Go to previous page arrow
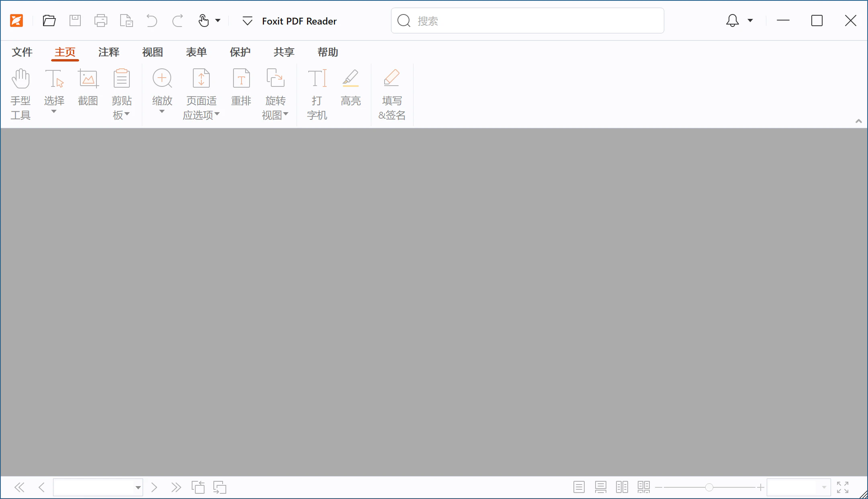Image resolution: width=868 pixels, height=499 pixels. tap(41, 487)
